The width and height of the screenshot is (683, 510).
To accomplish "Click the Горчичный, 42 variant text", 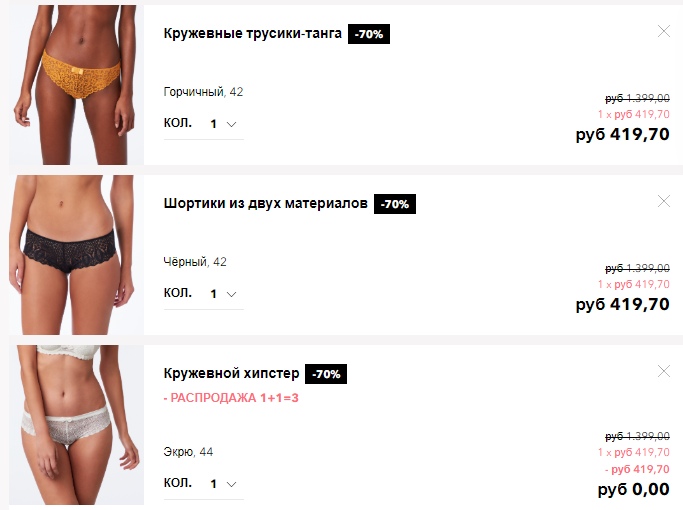I will (203, 92).
